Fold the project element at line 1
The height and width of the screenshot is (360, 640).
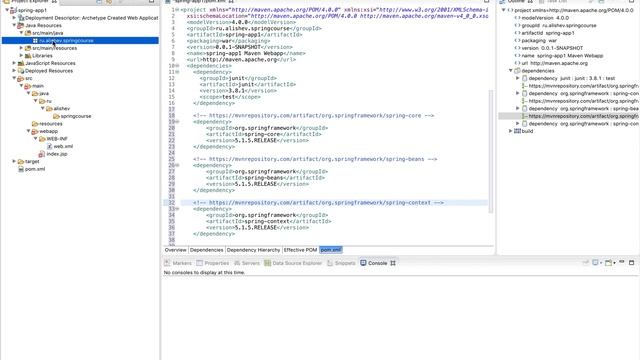coord(177,9)
